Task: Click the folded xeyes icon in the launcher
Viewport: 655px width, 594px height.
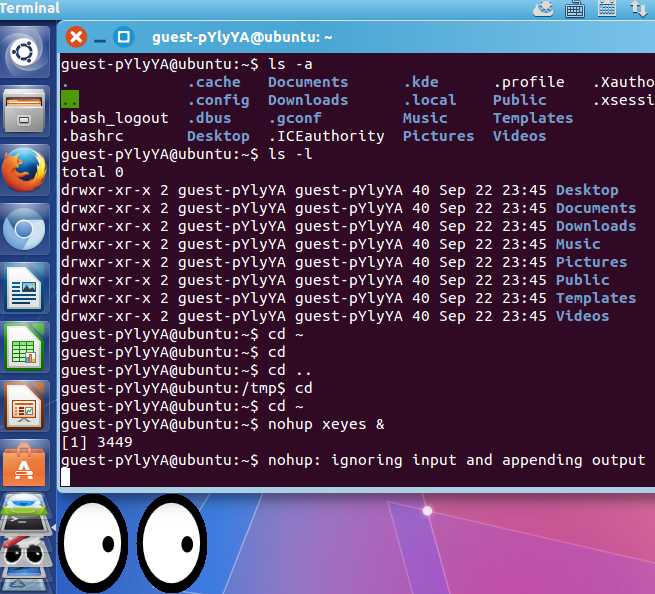Action: pos(26,553)
